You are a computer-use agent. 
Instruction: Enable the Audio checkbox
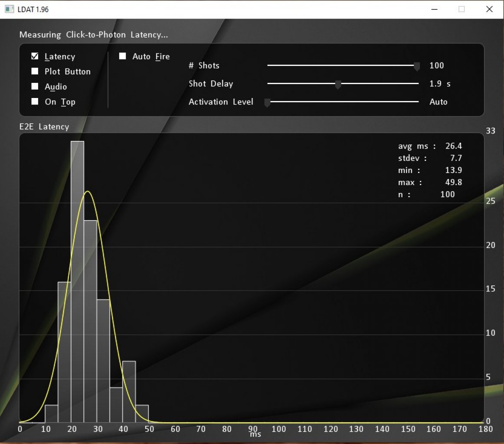35,86
